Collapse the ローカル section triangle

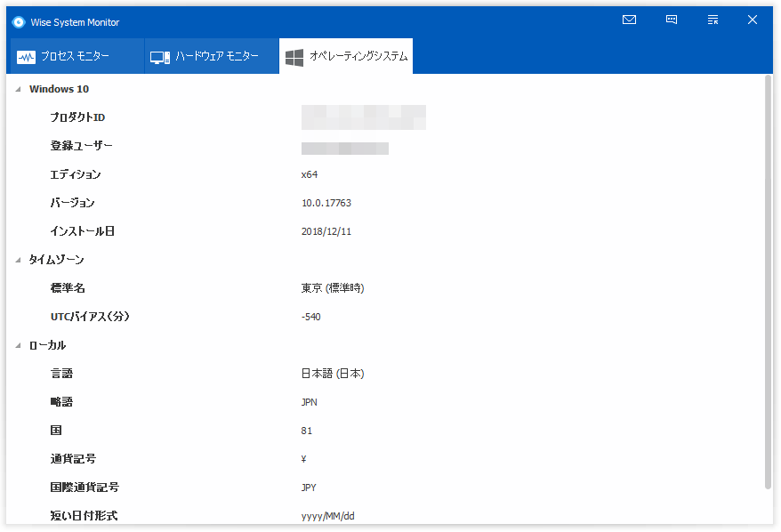coord(19,345)
